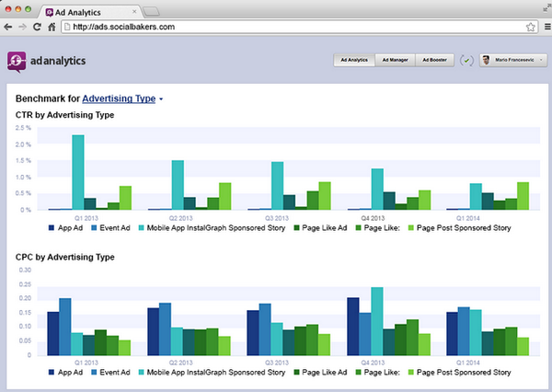Switch to Ad Analytics section button
The image size is (552, 392).
pos(354,60)
